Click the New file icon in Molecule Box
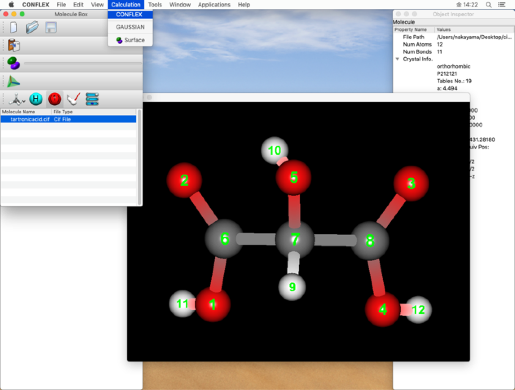 13,27
